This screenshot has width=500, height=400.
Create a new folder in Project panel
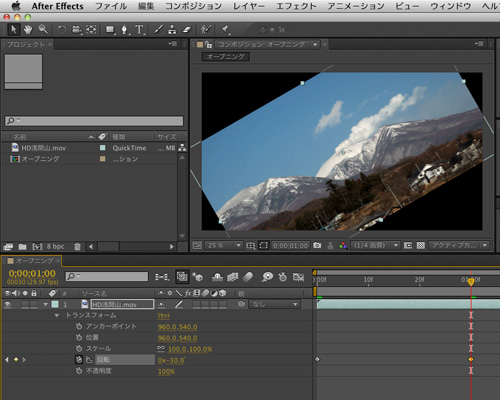point(22,247)
